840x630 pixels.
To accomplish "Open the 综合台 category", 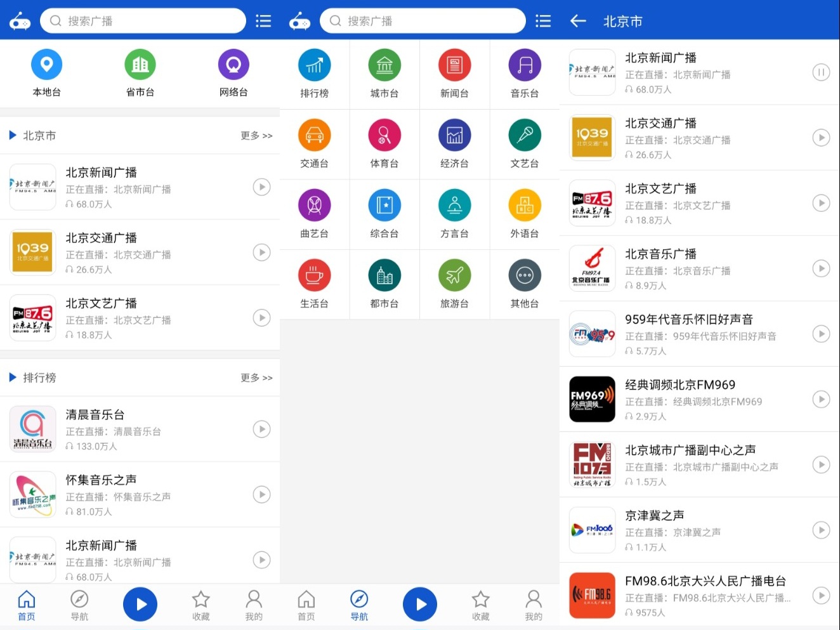I will click(384, 214).
